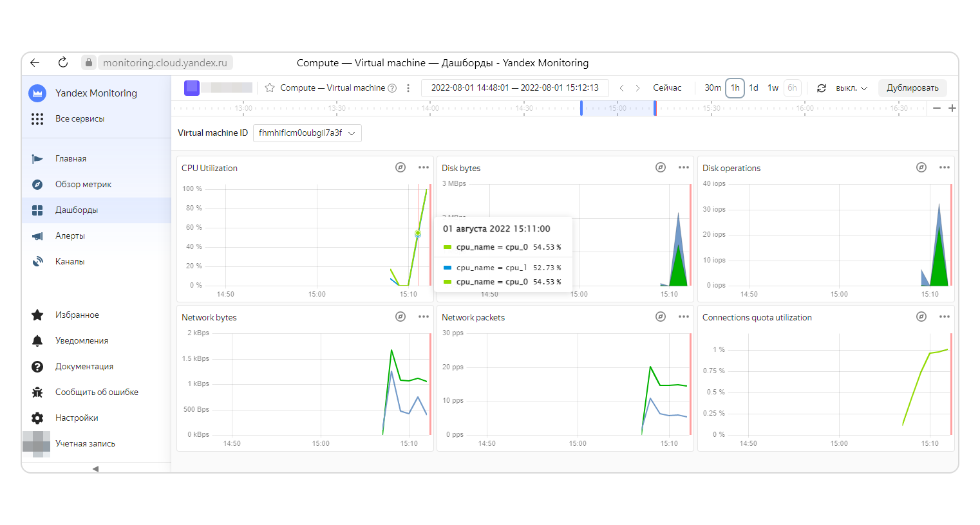
Task: Open Disk operations widget three-dot menu
Action: click(x=945, y=167)
